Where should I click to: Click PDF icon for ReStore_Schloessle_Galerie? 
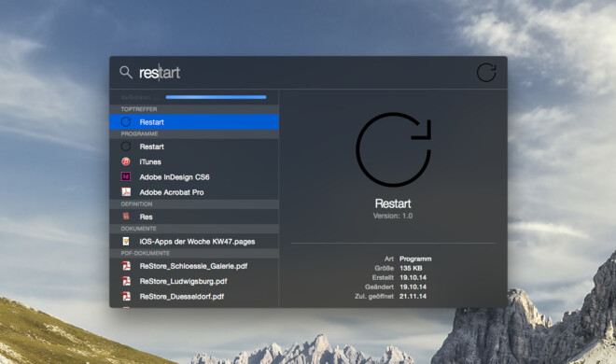pos(126,266)
